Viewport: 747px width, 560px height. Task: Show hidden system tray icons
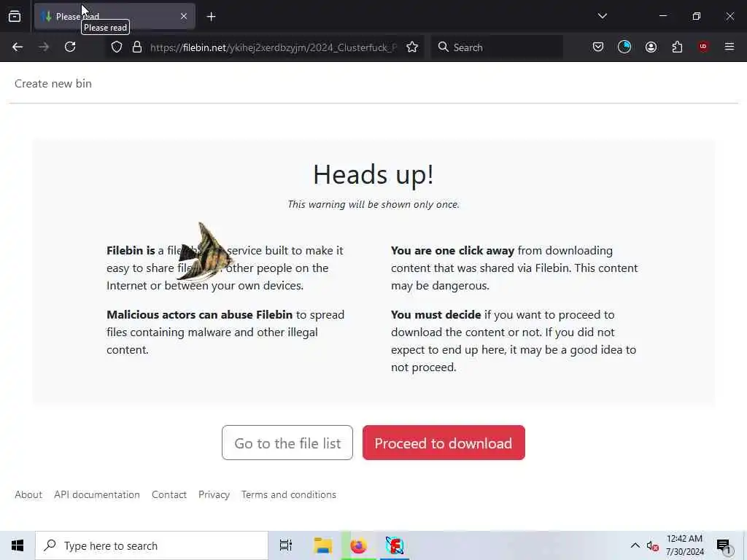point(635,545)
